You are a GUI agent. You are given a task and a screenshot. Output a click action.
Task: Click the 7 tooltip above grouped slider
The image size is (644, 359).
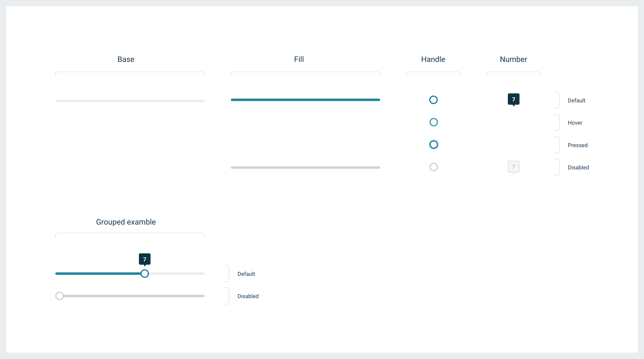[x=145, y=259]
